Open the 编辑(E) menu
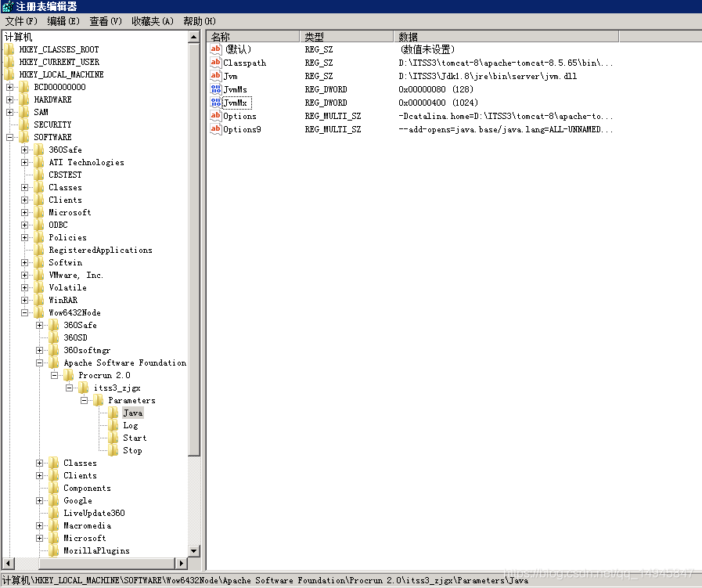The image size is (702, 588). 63,21
